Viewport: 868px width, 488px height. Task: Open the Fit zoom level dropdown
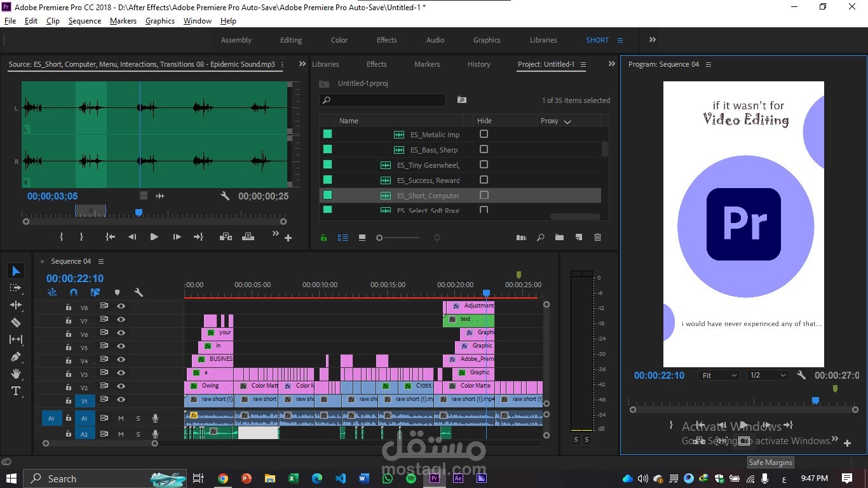(x=719, y=376)
